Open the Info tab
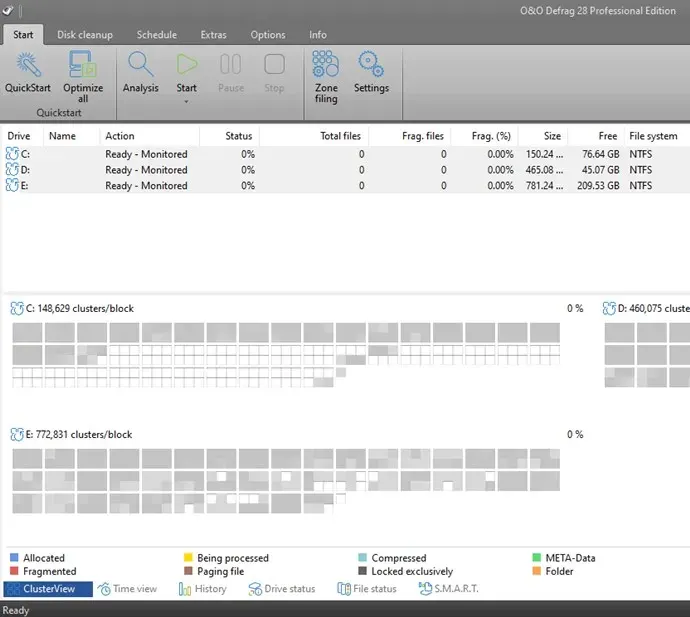This screenshot has width=690, height=617. [318, 35]
